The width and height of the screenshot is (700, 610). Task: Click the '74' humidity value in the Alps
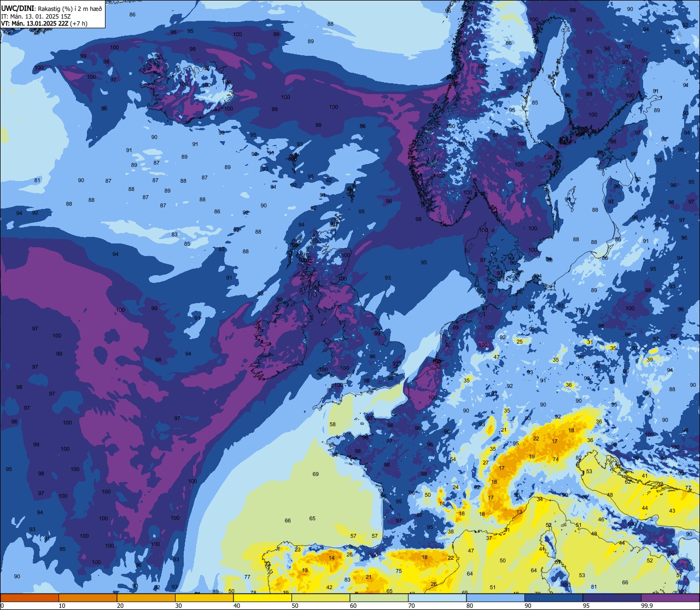(556, 459)
